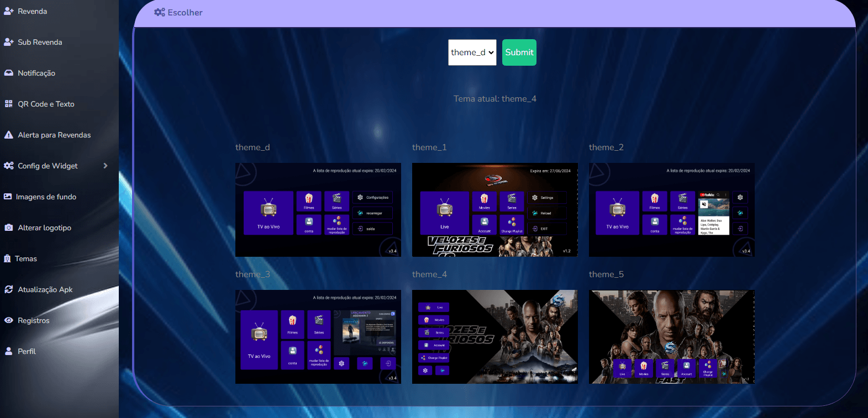This screenshot has height=418, width=868.
Task: Click the theme_2 preview thumbnail
Action: coord(671,210)
